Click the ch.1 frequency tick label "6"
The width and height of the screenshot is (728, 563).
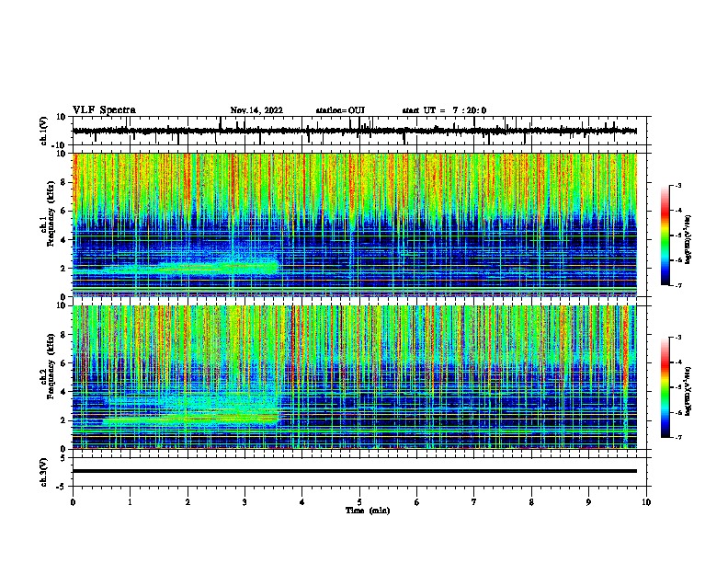[x=63, y=211]
